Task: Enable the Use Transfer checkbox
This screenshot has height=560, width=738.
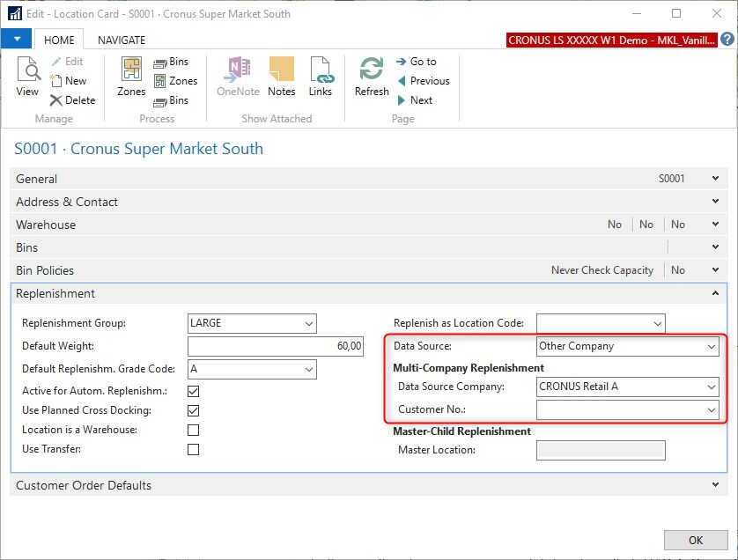Action: click(194, 450)
